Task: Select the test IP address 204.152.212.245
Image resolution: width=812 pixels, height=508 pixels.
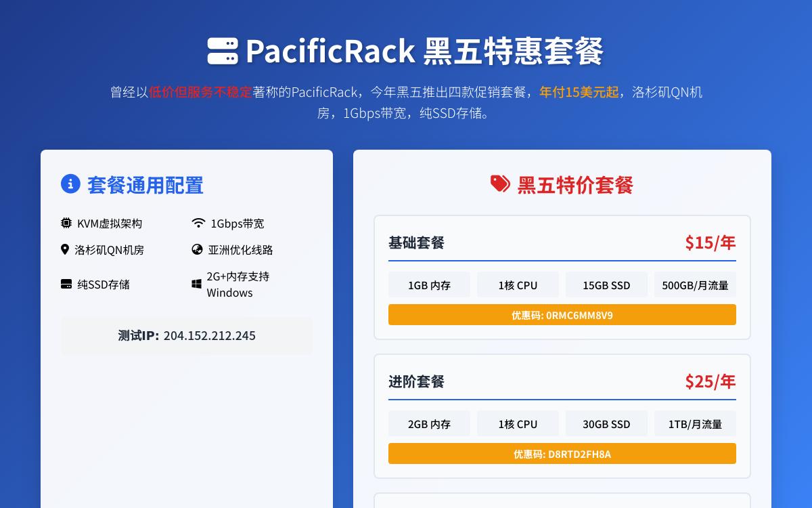Action: (210, 335)
